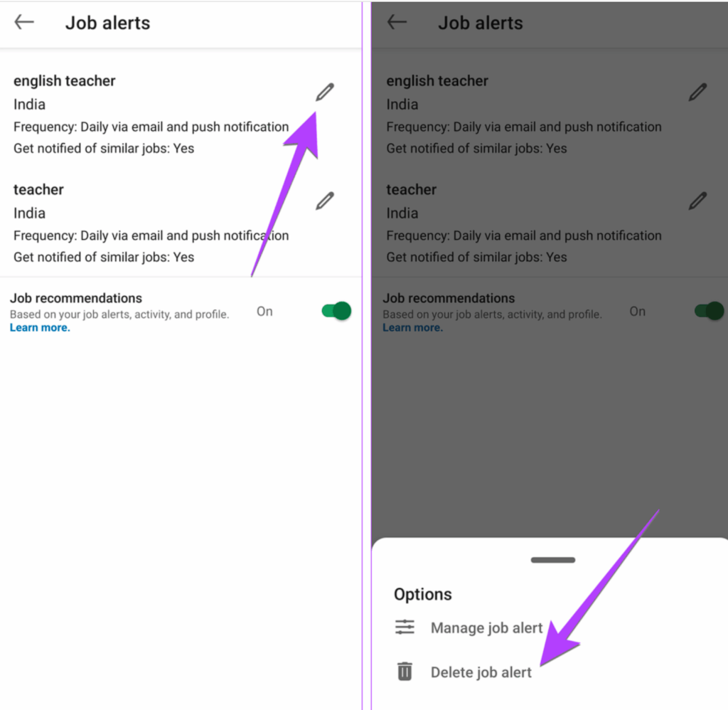The image size is (728, 710).
Task: Click Learn more under Job recommendations on right screen
Action: click(412, 327)
